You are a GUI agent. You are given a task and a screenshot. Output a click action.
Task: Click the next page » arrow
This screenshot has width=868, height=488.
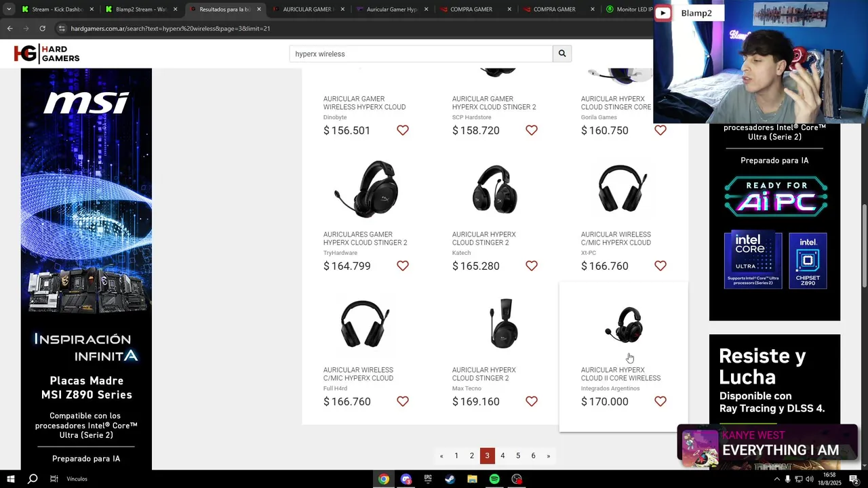coord(549,455)
